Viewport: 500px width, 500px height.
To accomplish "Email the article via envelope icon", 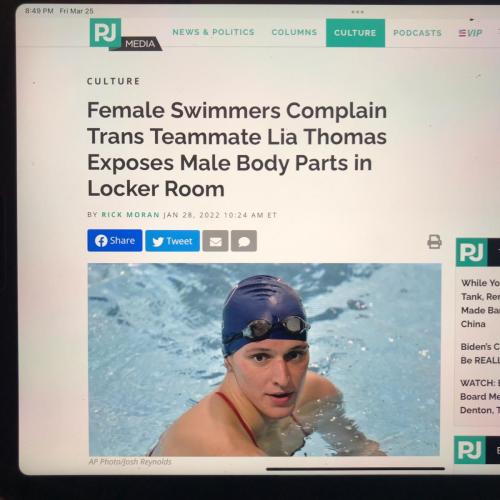I will pos(215,241).
